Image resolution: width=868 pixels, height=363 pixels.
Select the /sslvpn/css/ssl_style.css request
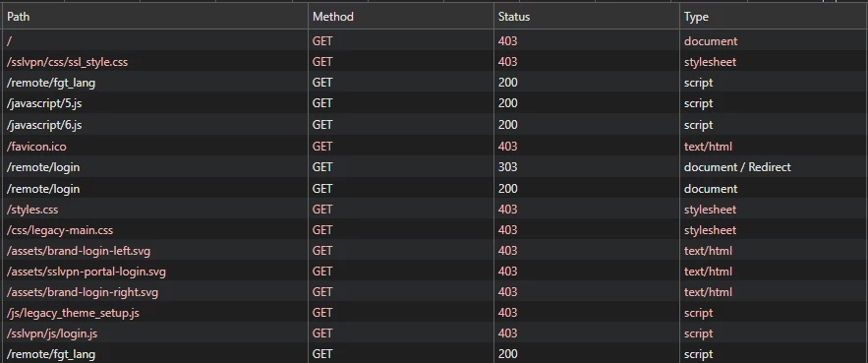pos(434,62)
